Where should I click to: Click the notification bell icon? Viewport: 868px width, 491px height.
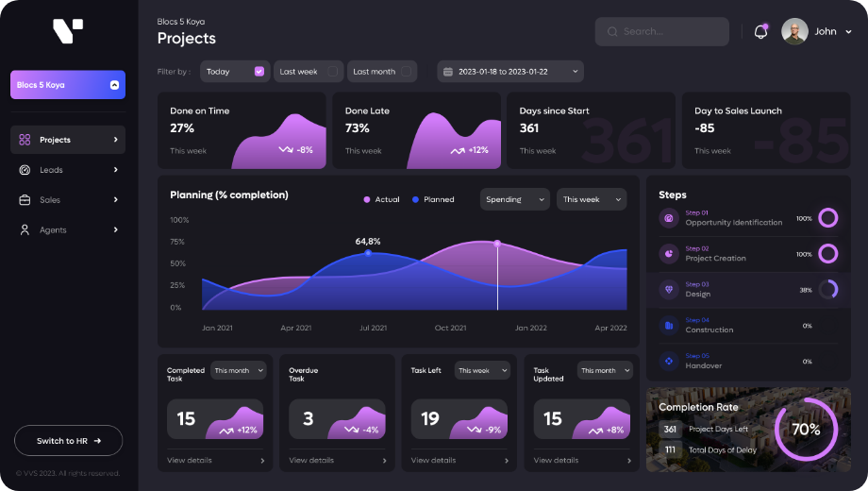pyautogui.click(x=760, y=32)
